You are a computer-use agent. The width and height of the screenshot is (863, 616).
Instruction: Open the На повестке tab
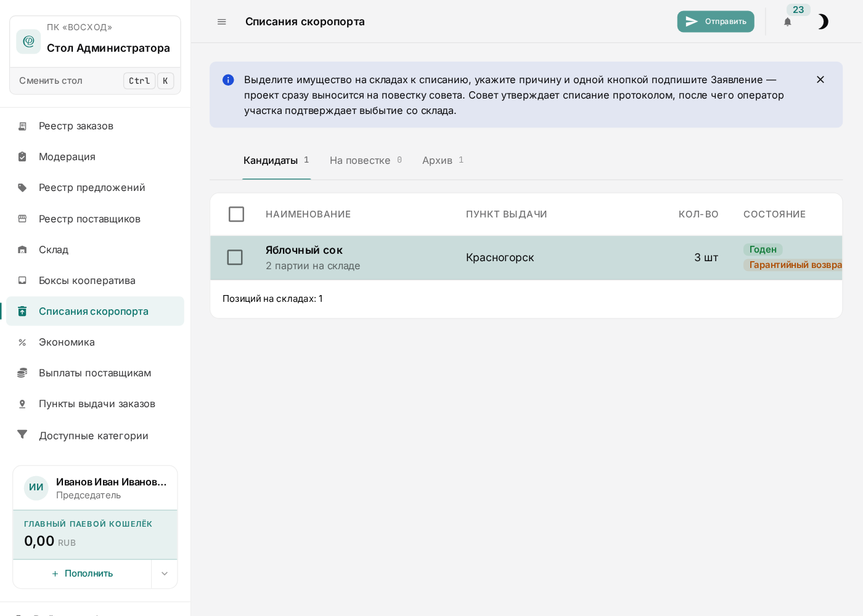(366, 160)
